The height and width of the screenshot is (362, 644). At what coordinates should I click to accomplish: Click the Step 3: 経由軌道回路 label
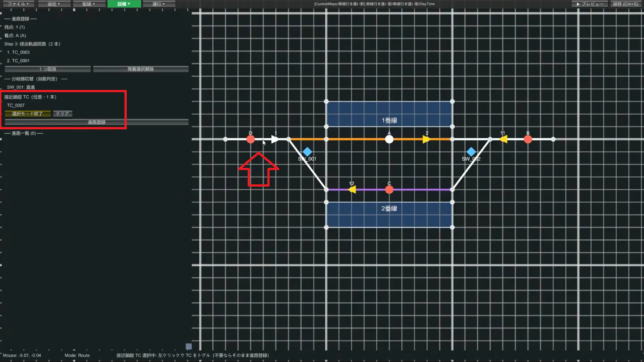32,44
